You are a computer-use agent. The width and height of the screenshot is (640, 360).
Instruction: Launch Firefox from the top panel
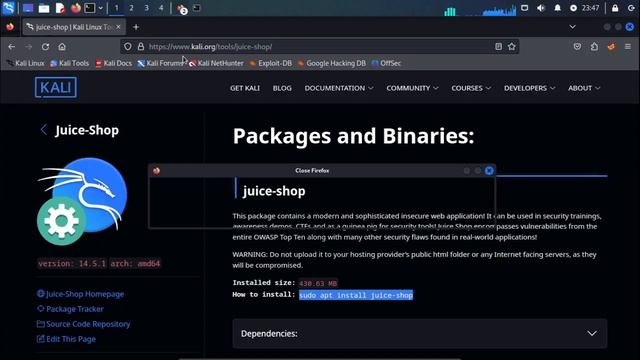76,8
